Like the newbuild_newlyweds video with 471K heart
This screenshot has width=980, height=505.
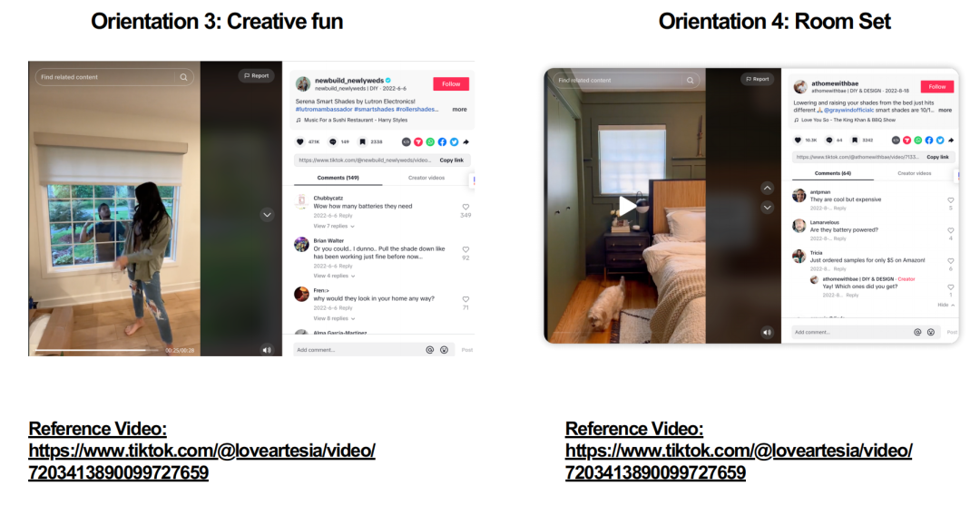click(300, 142)
